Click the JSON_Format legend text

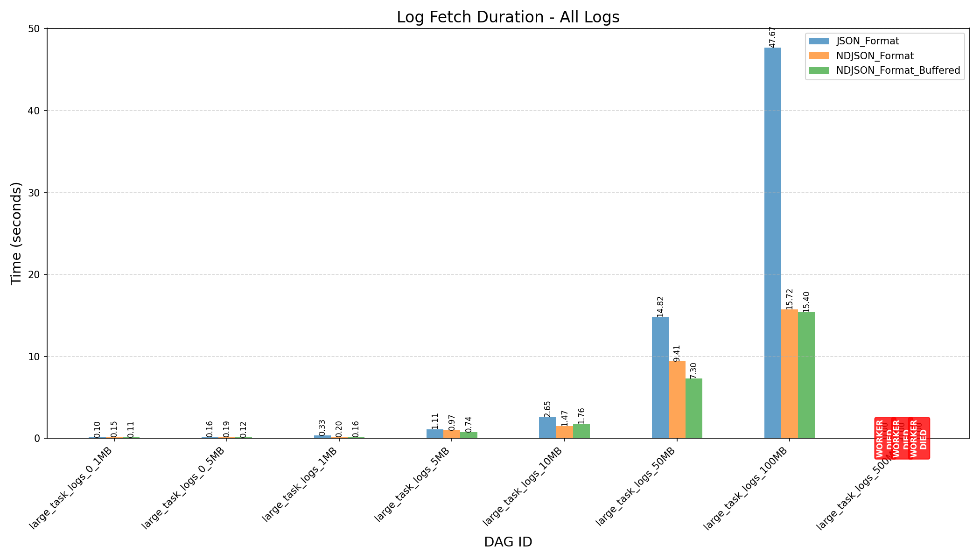[x=868, y=41]
